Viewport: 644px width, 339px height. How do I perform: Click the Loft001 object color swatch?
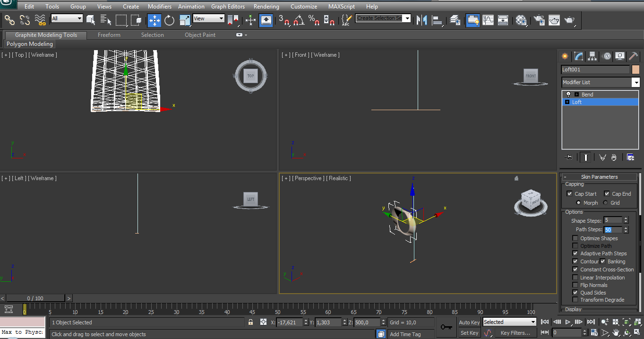coord(635,70)
